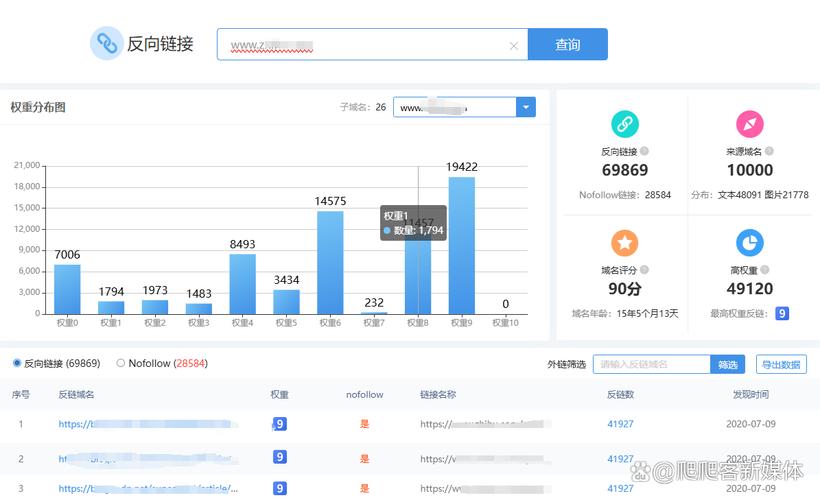Image resolution: width=820 pixels, height=500 pixels.
Task: Click the 链接名称 column header
Action: 438,394
